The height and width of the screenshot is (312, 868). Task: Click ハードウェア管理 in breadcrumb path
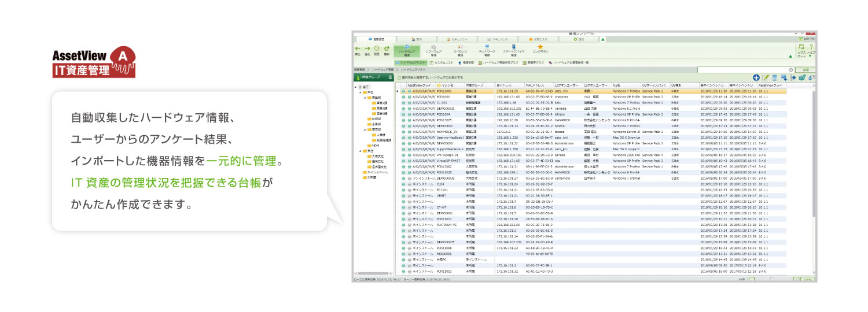coord(384,69)
